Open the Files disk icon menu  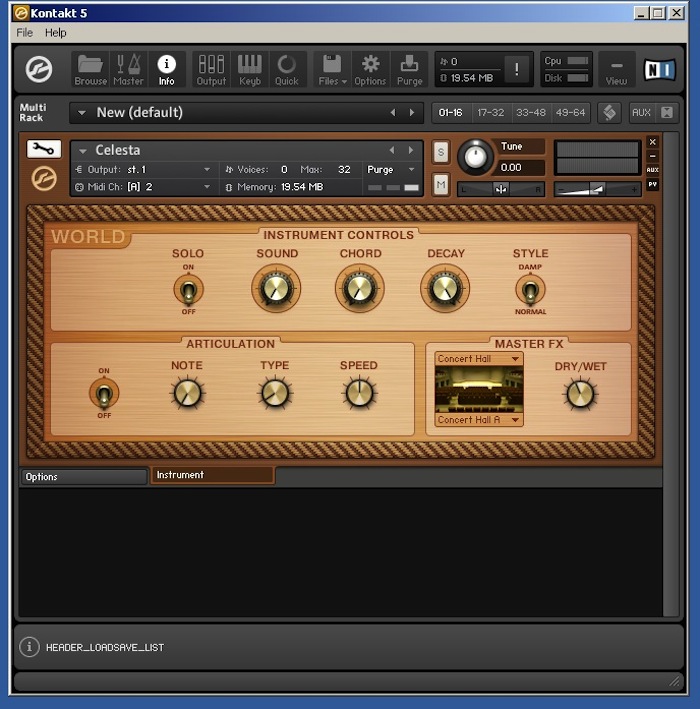click(x=332, y=69)
